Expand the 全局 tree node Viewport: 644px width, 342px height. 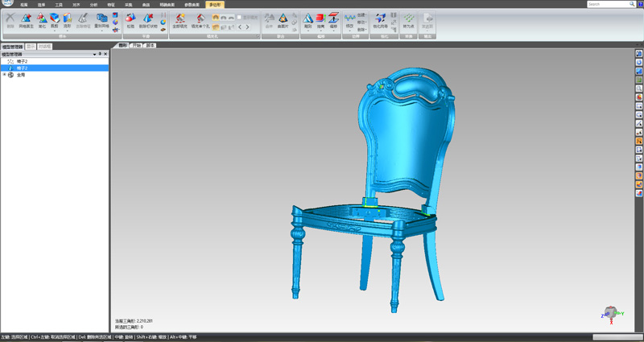(x=4, y=75)
